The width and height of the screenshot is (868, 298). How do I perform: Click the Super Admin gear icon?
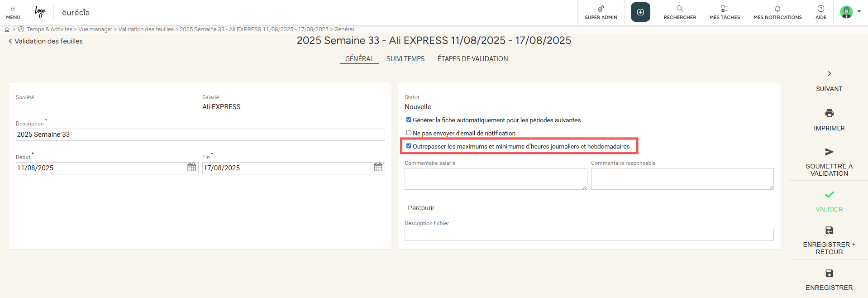[601, 9]
